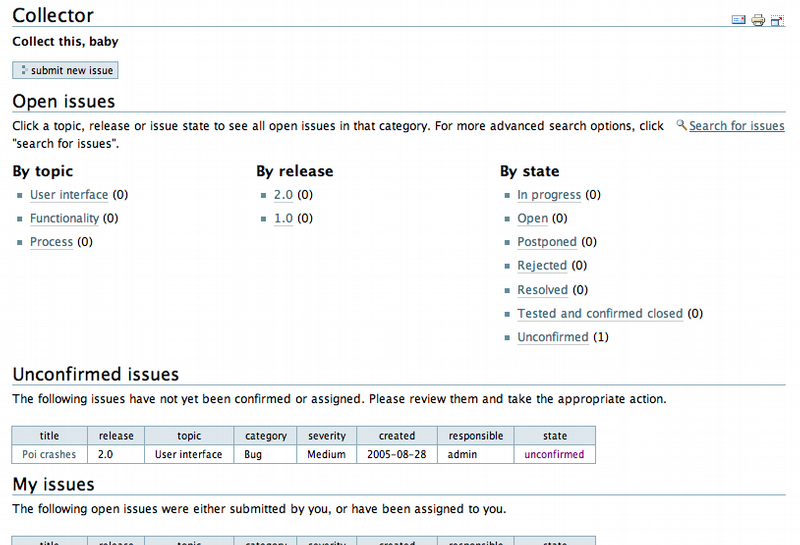View Rejected issues
The image size is (800, 545).
point(542,266)
